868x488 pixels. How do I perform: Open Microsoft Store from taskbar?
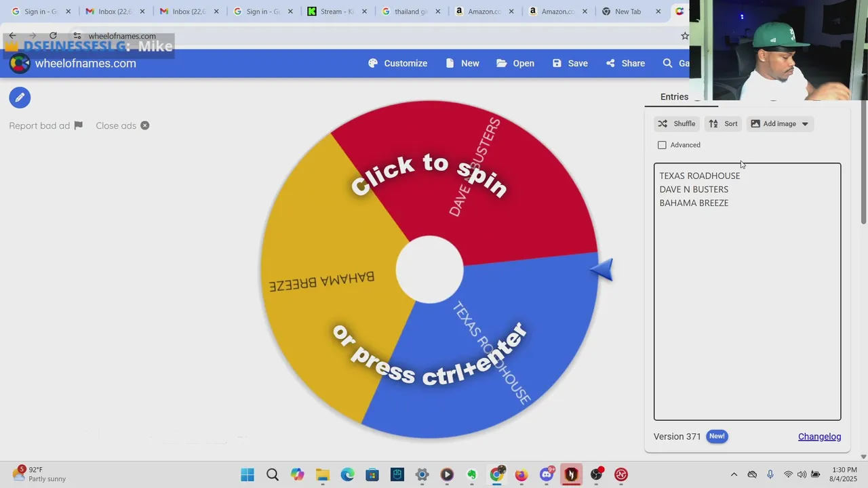(x=372, y=474)
